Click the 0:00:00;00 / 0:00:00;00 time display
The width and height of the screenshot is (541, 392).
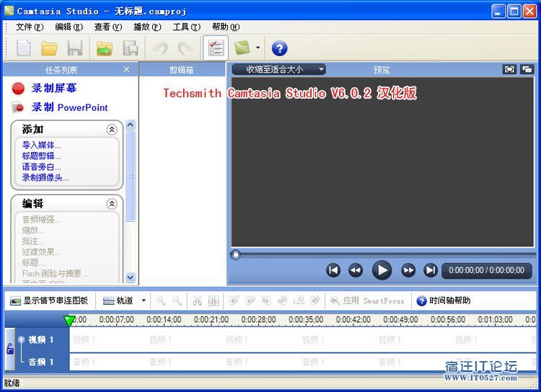pos(486,270)
